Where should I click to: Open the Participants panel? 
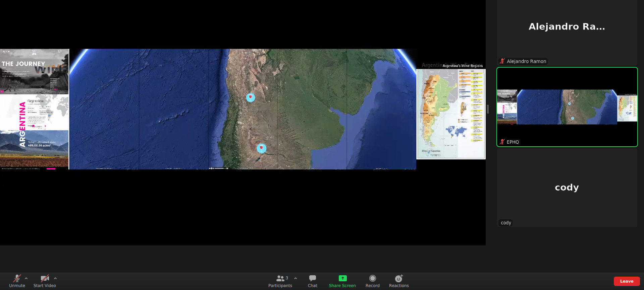click(280, 281)
